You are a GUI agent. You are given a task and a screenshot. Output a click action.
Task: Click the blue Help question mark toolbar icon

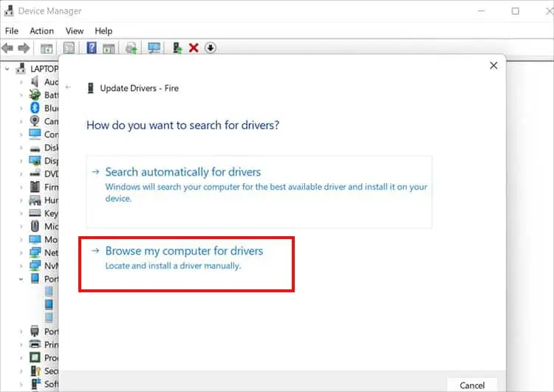92,48
